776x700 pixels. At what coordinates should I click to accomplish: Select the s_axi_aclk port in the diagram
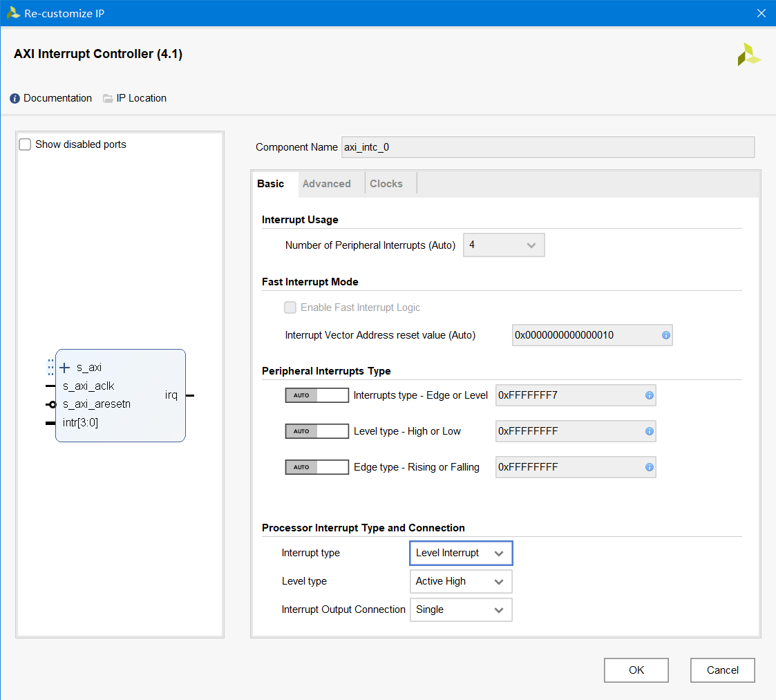click(x=88, y=386)
